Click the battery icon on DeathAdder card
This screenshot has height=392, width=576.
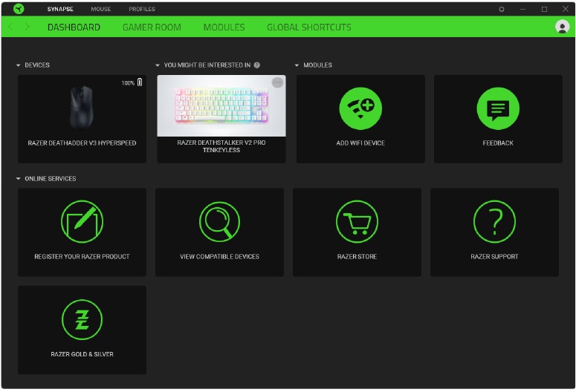point(140,82)
